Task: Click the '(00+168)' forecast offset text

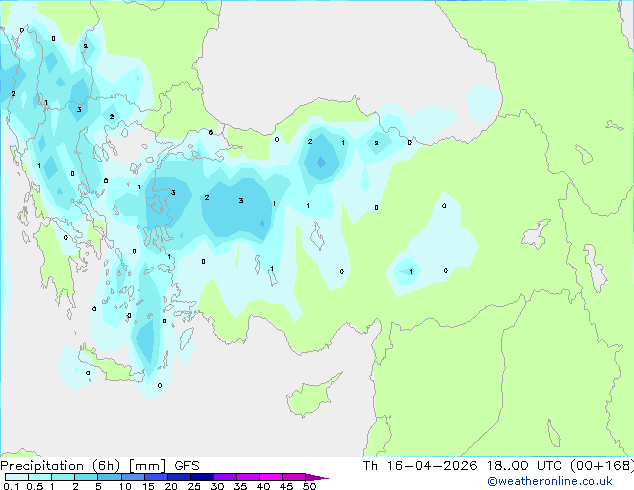Action: point(602,466)
